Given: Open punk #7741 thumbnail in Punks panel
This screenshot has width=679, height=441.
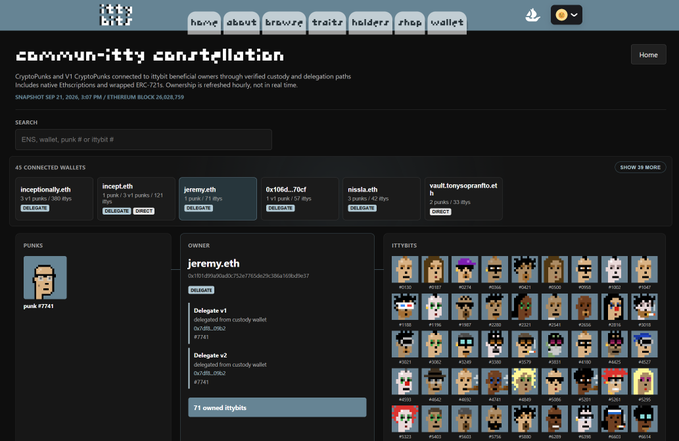Looking at the screenshot, I should 45,278.
